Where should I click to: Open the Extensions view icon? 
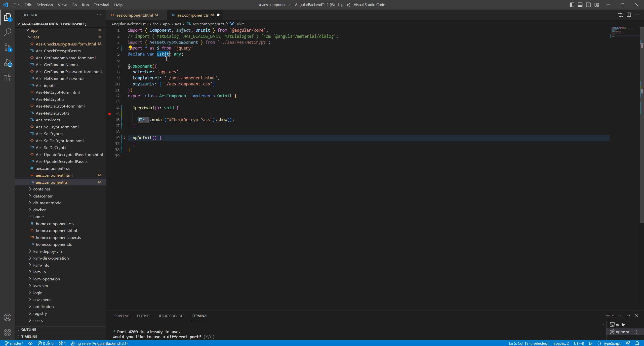pyautogui.click(x=8, y=77)
